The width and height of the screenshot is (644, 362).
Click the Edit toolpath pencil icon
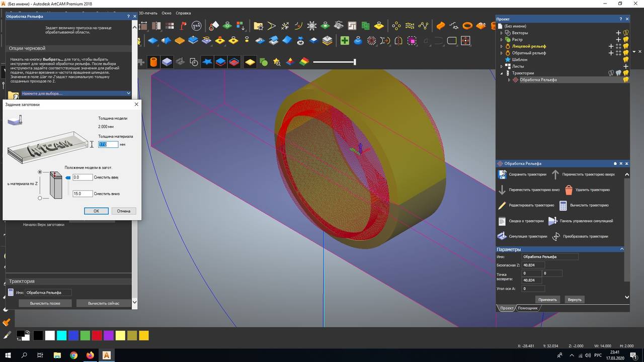(502, 206)
